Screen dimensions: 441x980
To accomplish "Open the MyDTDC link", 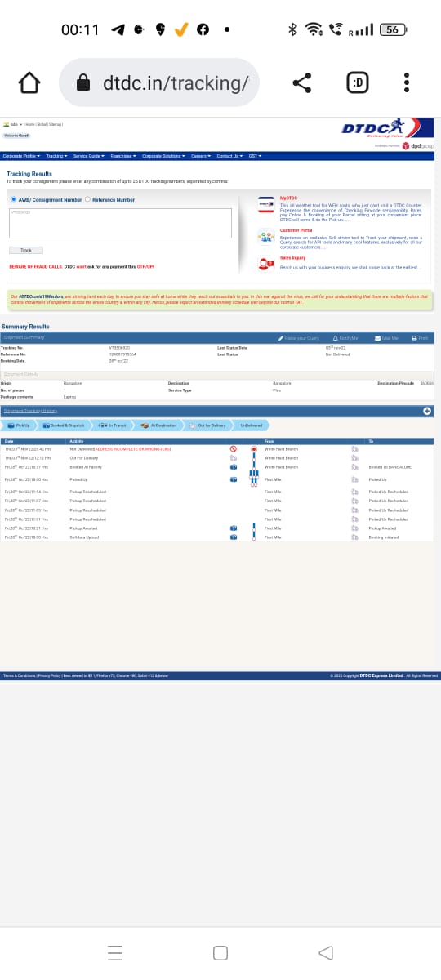I will click(288, 198).
